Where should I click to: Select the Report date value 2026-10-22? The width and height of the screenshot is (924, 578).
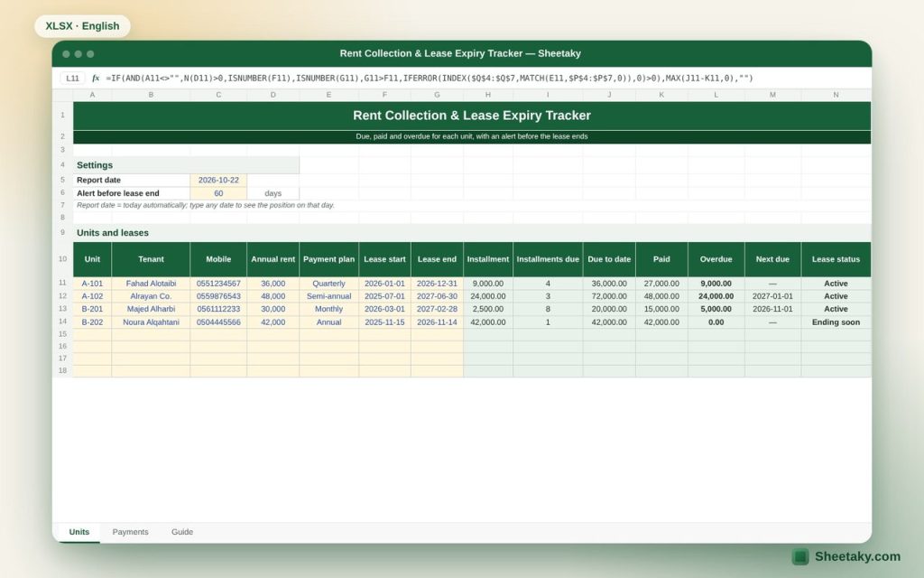[x=218, y=180]
